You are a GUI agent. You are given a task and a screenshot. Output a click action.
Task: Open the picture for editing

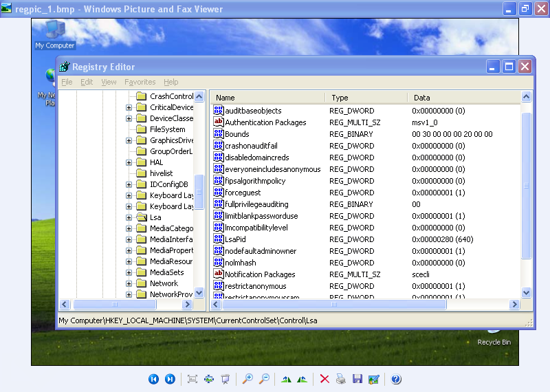374,379
